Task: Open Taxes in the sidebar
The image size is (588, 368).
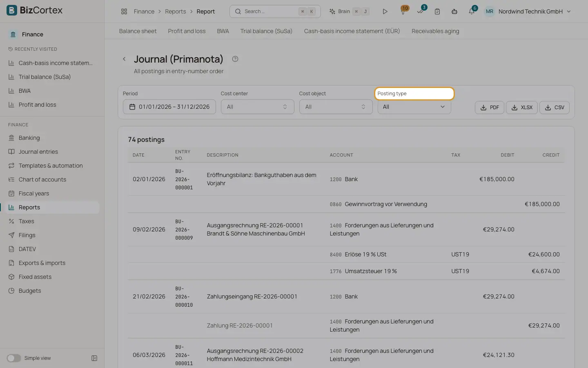Action: 52,221
